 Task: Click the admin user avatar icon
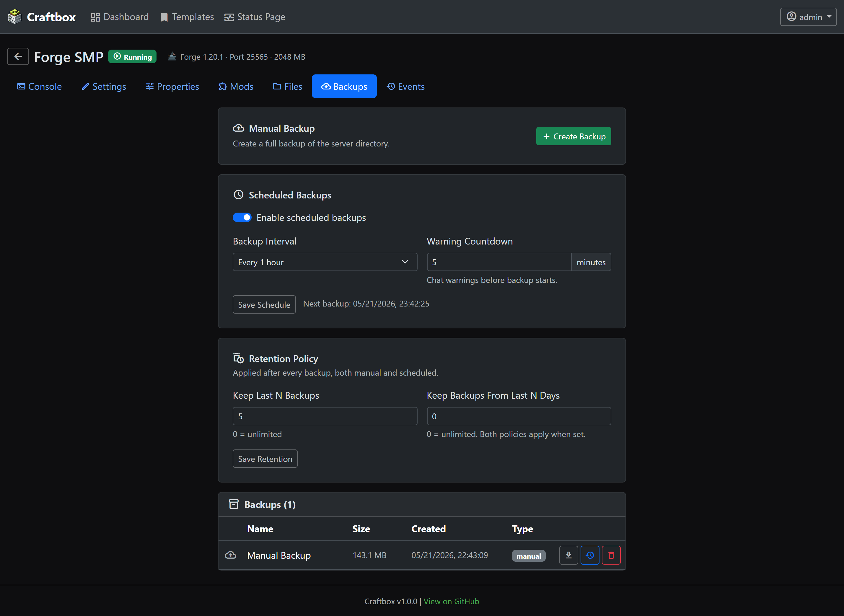point(791,17)
